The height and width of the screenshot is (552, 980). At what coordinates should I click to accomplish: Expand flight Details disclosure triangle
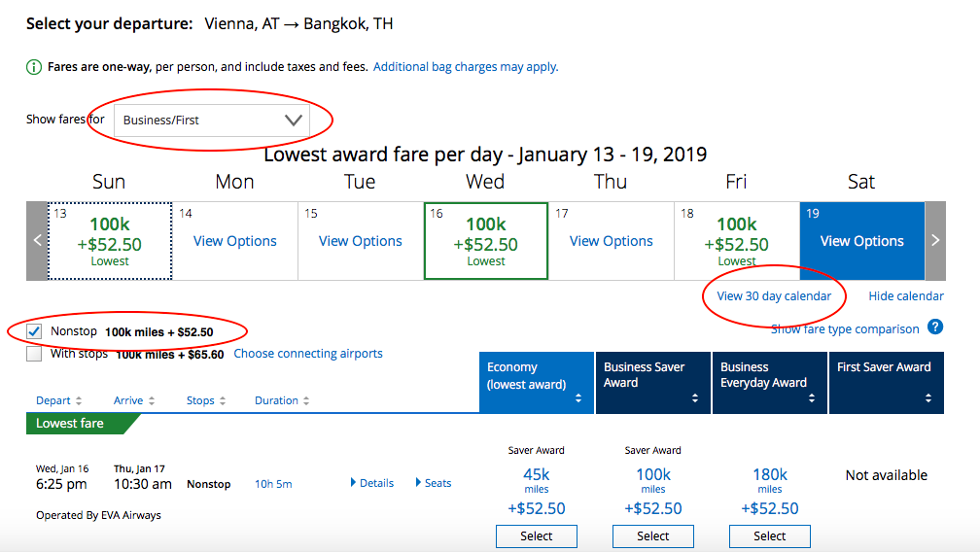pyautogui.click(x=354, y=483)
